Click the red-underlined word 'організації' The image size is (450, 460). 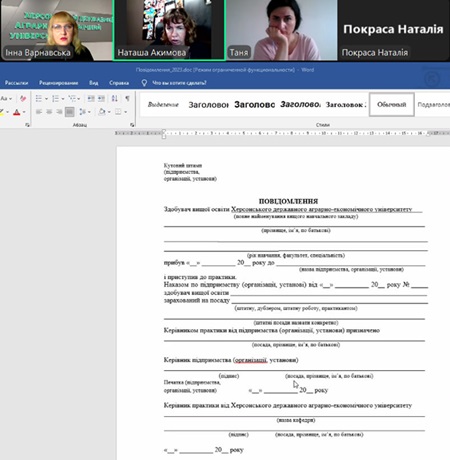point(251,360)
